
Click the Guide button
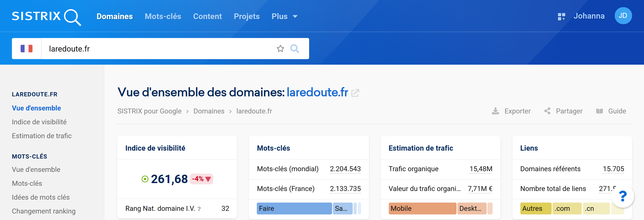[x=611, y=111]
